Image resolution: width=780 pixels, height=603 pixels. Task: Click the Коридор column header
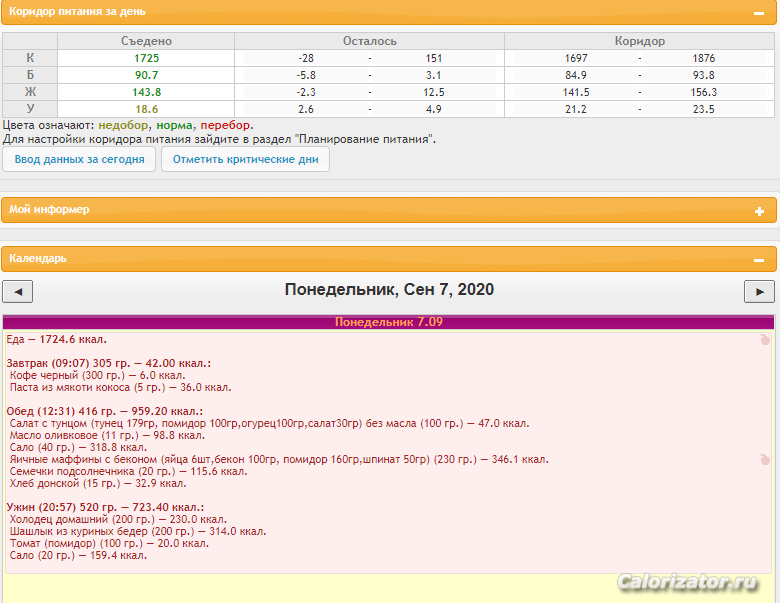point(640,41)
